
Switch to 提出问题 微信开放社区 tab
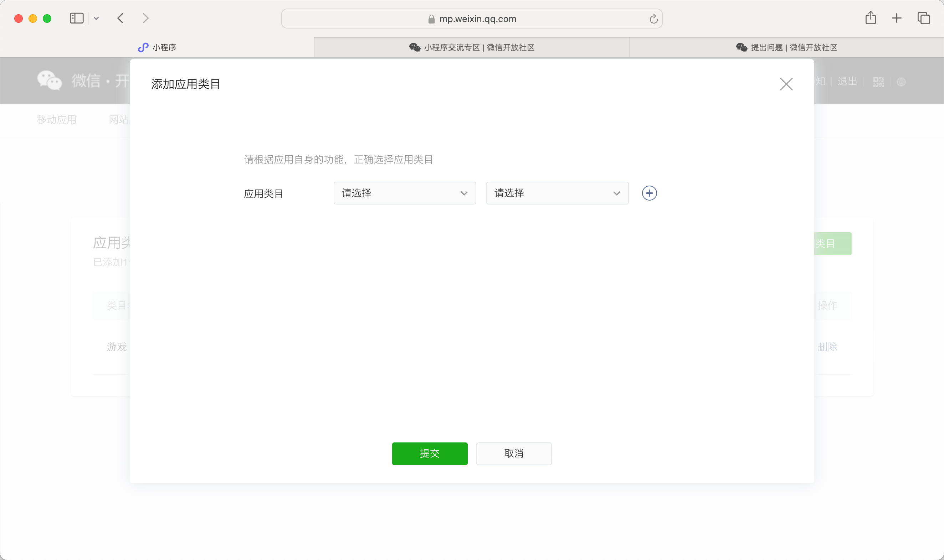click(x=786, y=47)
